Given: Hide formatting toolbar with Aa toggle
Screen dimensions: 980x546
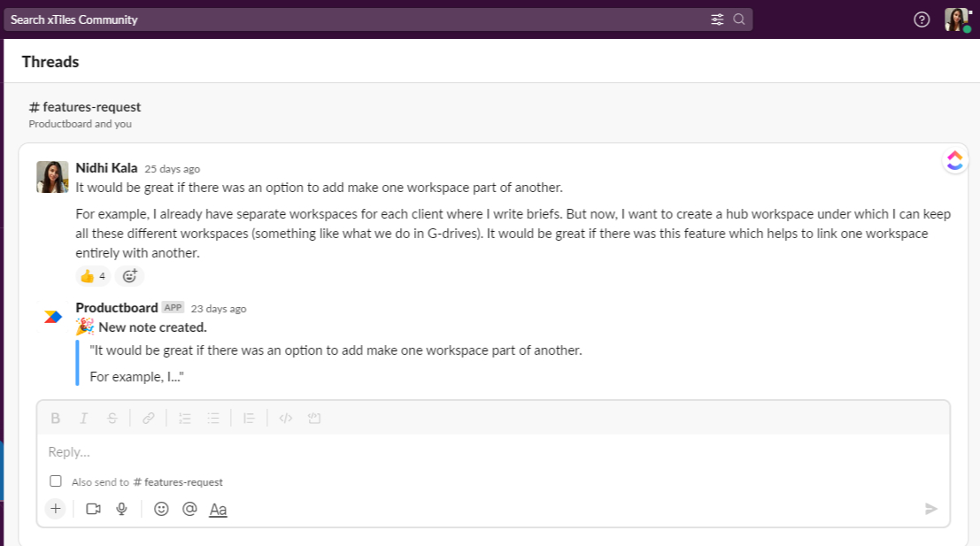Looking at the screenshot, I should pyautogui.click(x=218, y=510).
